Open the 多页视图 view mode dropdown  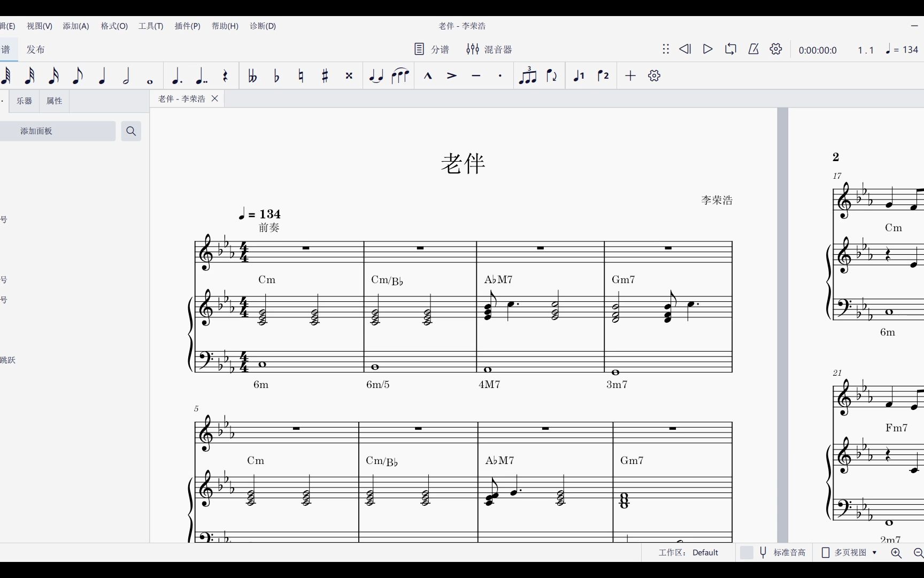pos(850,552)
